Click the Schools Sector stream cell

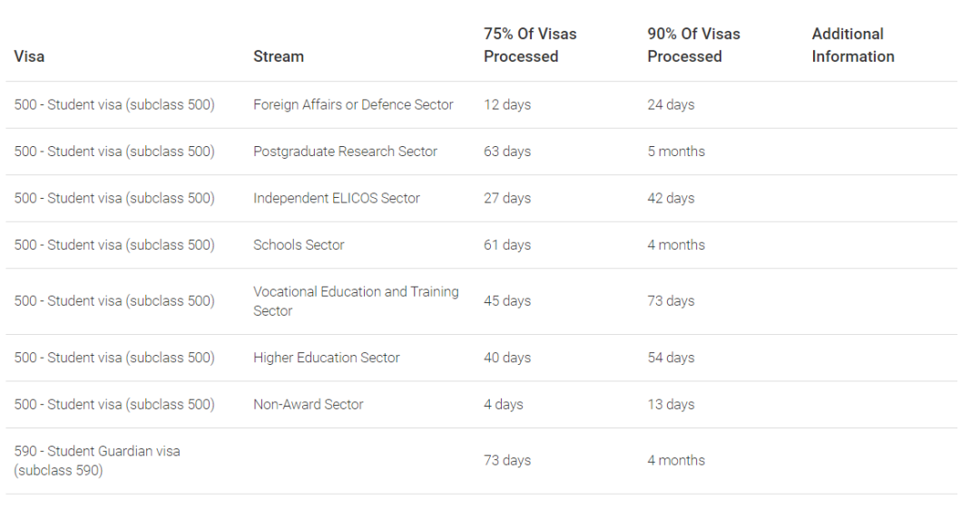(299, 245)
